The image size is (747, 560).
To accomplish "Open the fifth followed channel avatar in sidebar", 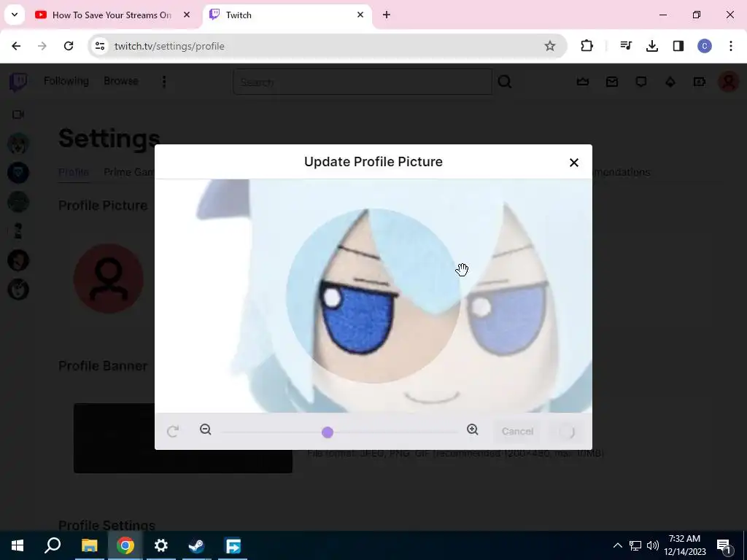I will (x=18, y=260).
